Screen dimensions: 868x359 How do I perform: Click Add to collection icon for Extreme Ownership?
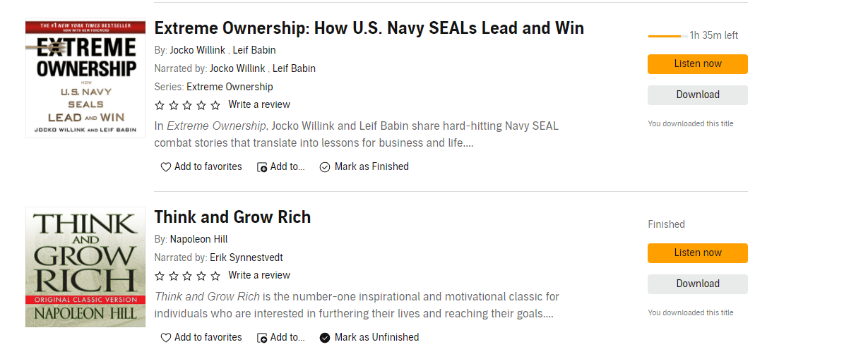pos(262,167)
